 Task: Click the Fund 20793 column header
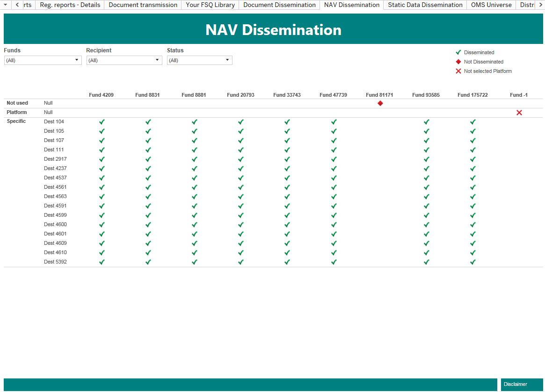240,95
